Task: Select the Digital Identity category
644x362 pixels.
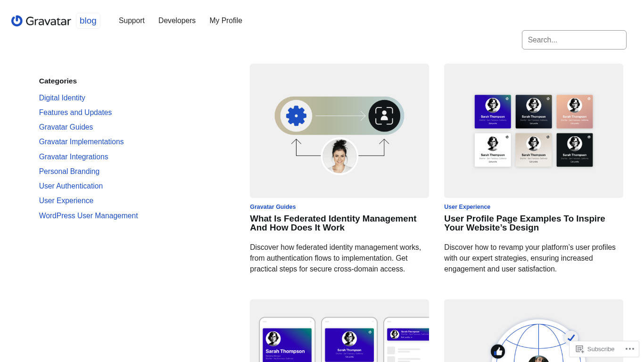Action: point(62,98)
